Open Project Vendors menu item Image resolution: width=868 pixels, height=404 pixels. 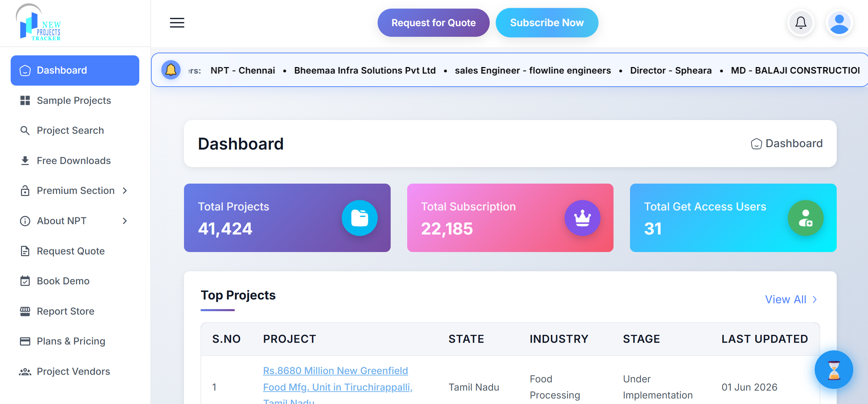pyautogui.click(x=75, y=371)
